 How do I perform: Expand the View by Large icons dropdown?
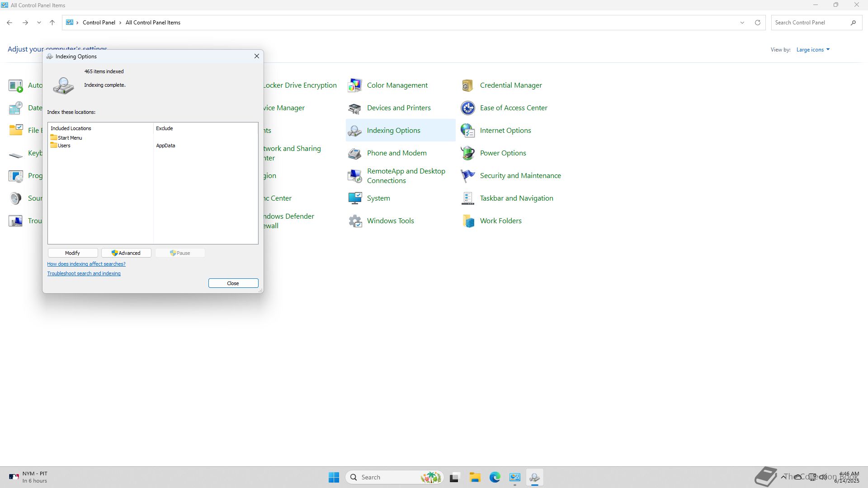(x=813, y=50)
